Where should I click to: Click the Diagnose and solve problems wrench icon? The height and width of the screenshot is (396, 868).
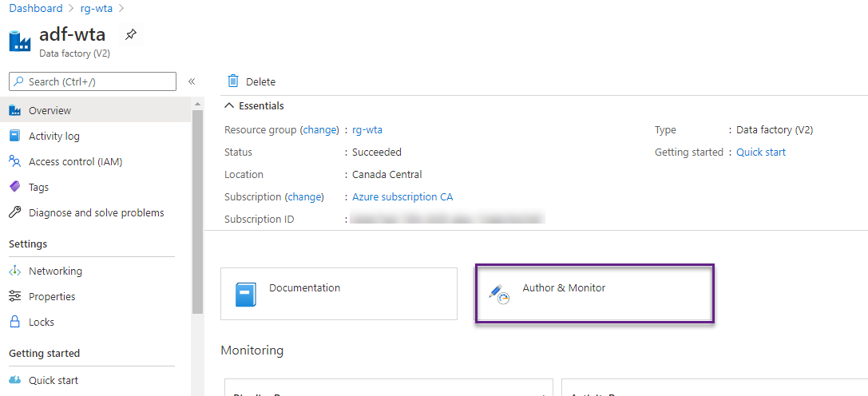tap(14, 212)
